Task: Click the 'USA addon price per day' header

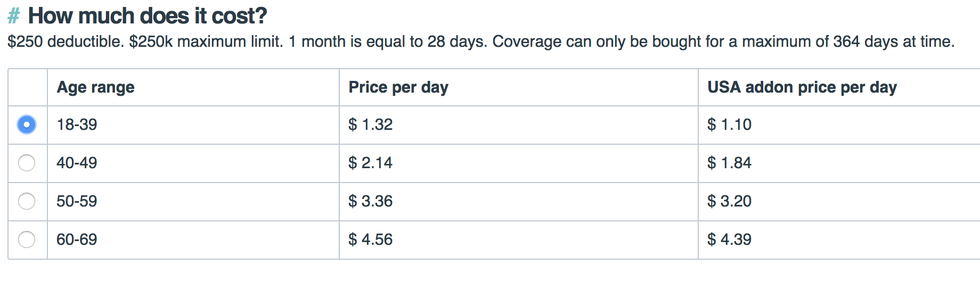Action: point(839,87)
